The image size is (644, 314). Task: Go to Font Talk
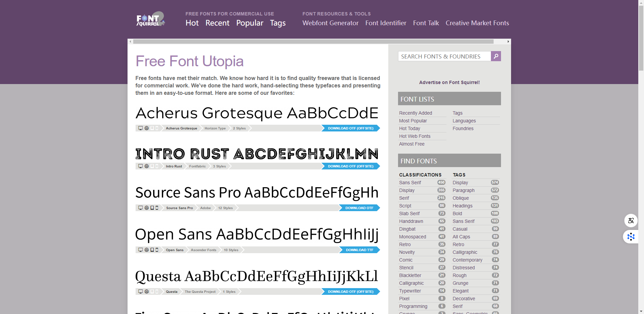pos(426,23)
